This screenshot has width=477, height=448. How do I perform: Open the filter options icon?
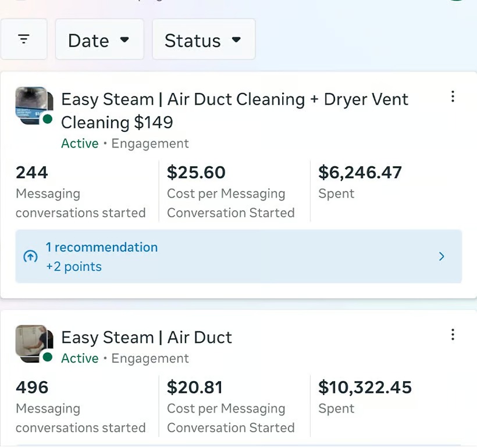pos(23,40)
